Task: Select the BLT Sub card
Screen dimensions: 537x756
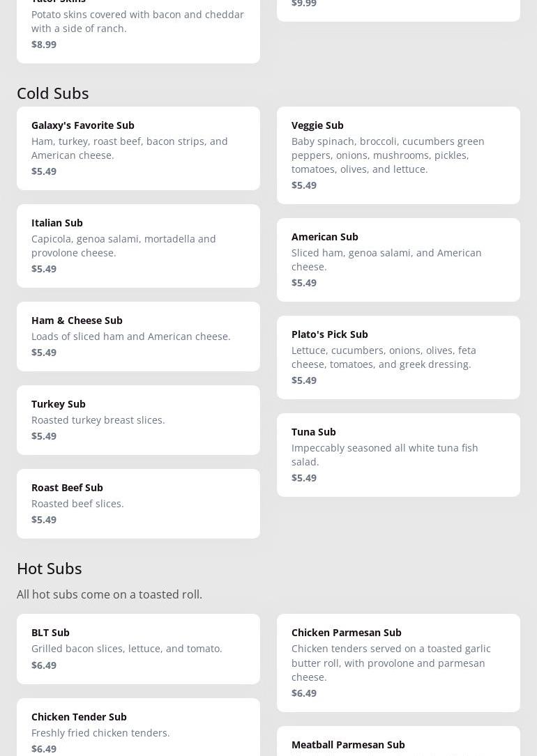Action: 138,648
